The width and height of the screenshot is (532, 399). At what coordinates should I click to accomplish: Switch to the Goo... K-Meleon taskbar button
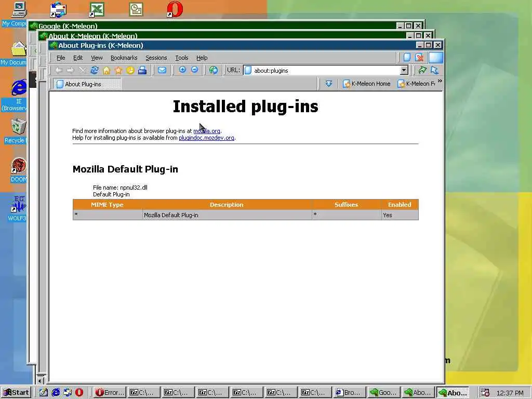(384, 393)
